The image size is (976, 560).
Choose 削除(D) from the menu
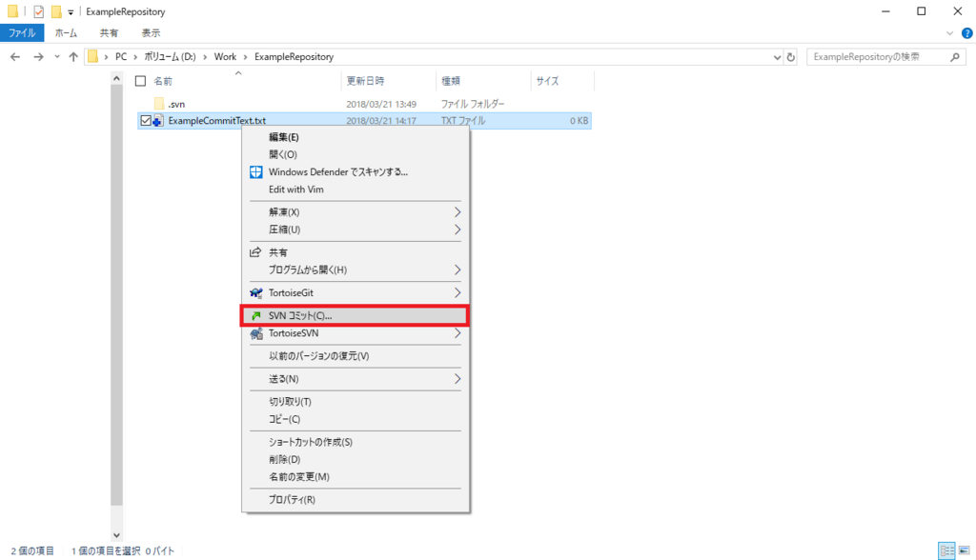pos(355,459)
